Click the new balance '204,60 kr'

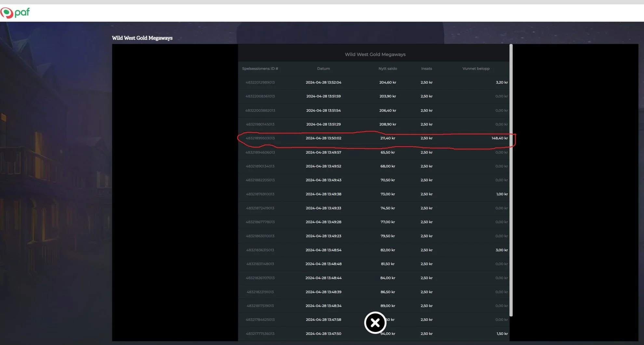[x=388, y=83]
